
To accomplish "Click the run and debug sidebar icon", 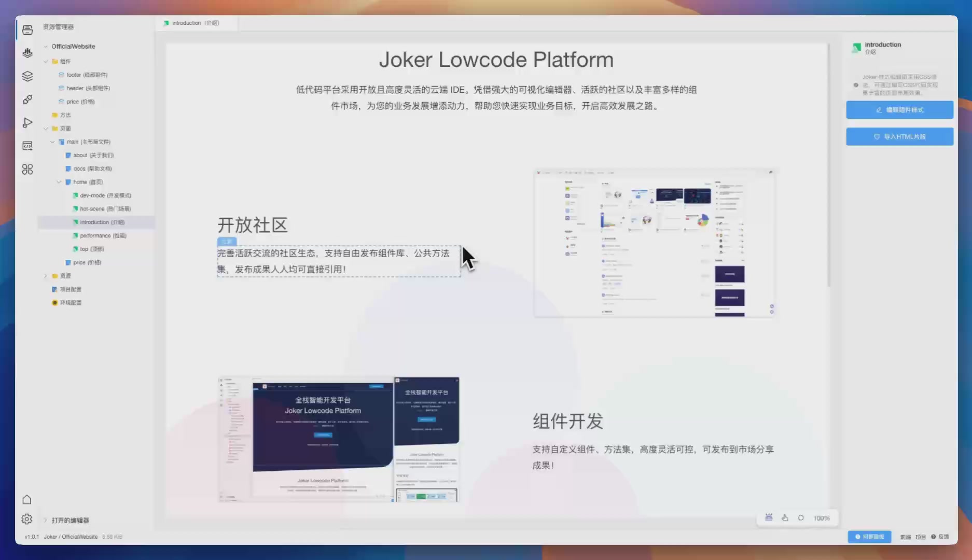I will tap(27, 123).
